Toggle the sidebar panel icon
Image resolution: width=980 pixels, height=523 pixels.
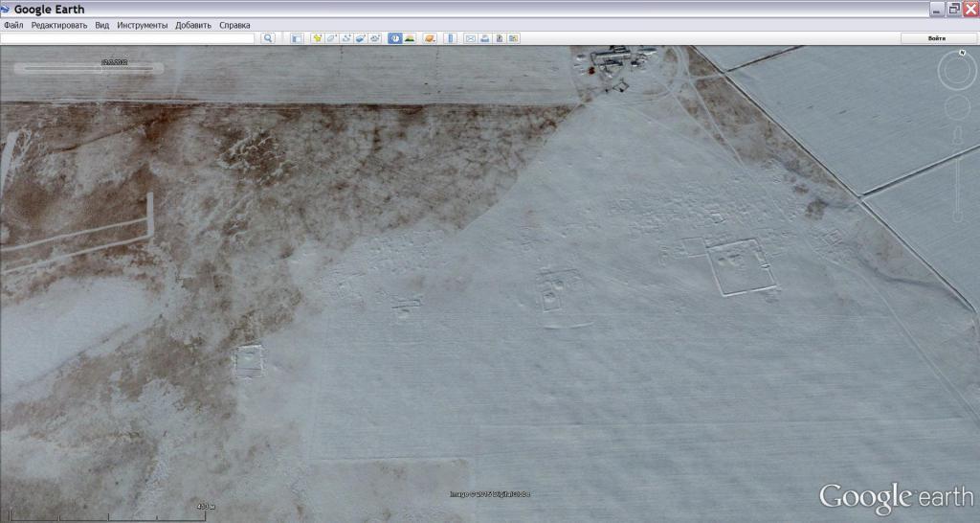[297, 38]
